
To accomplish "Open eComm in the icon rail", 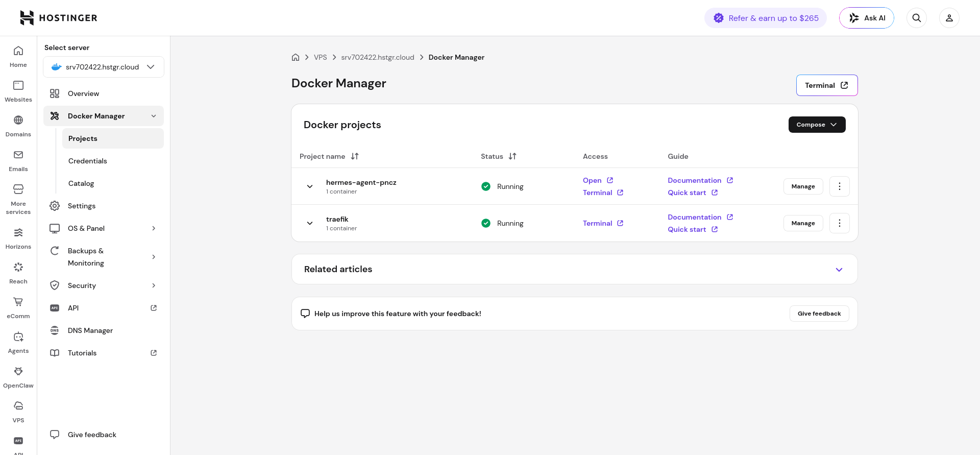I will [x=18, y=308].
